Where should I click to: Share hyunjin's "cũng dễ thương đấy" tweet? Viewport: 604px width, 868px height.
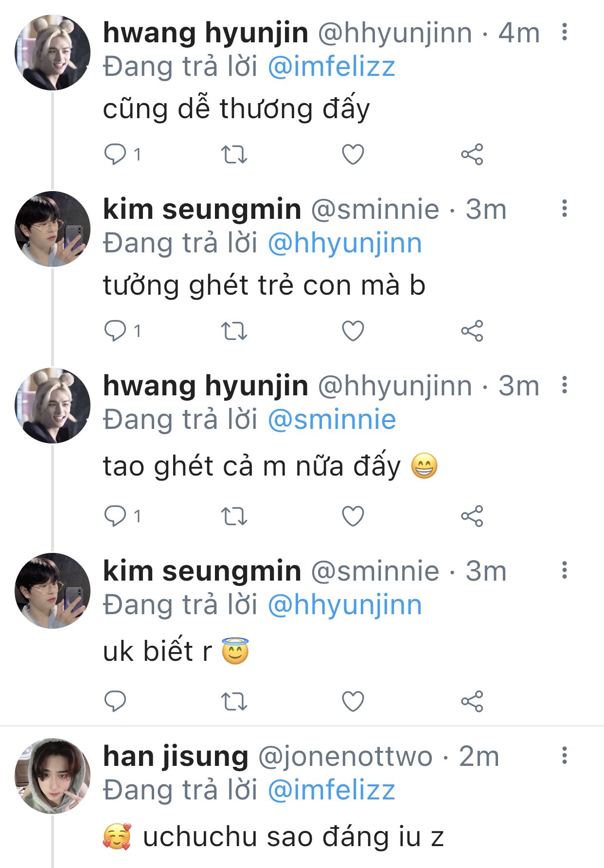click(472, 155)
